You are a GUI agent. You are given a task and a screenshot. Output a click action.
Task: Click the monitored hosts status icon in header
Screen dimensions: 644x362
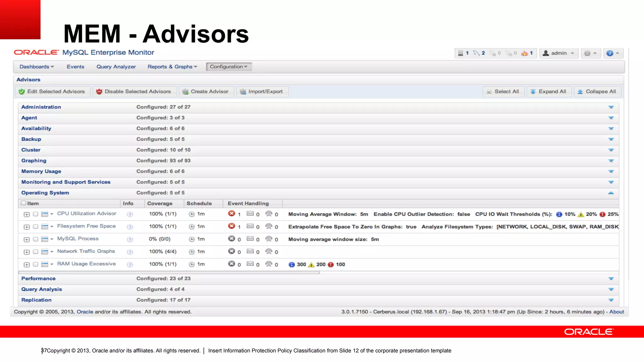[x=460, y=53]
